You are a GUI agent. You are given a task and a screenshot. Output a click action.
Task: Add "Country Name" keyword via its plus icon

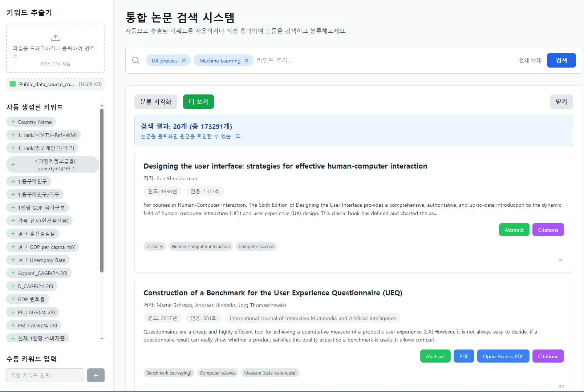12,122
